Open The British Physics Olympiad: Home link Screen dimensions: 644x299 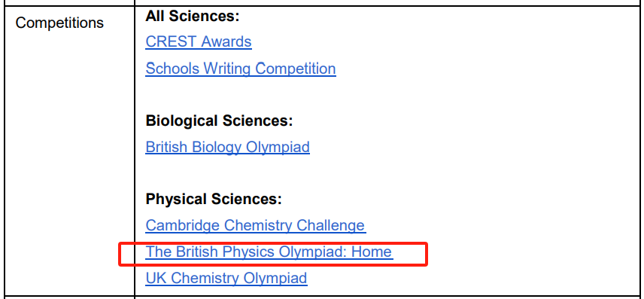pos(269,252)
